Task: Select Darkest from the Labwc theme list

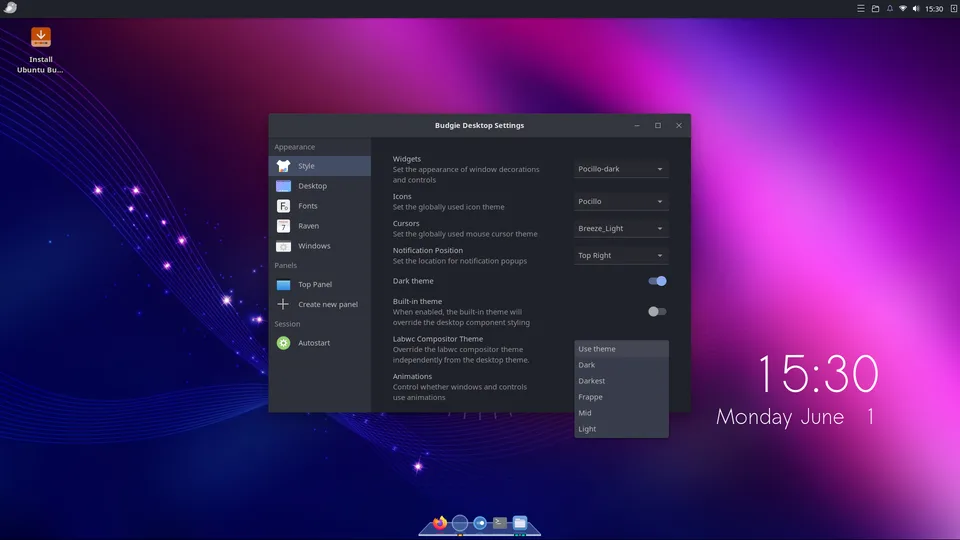Action: (621, 381)
